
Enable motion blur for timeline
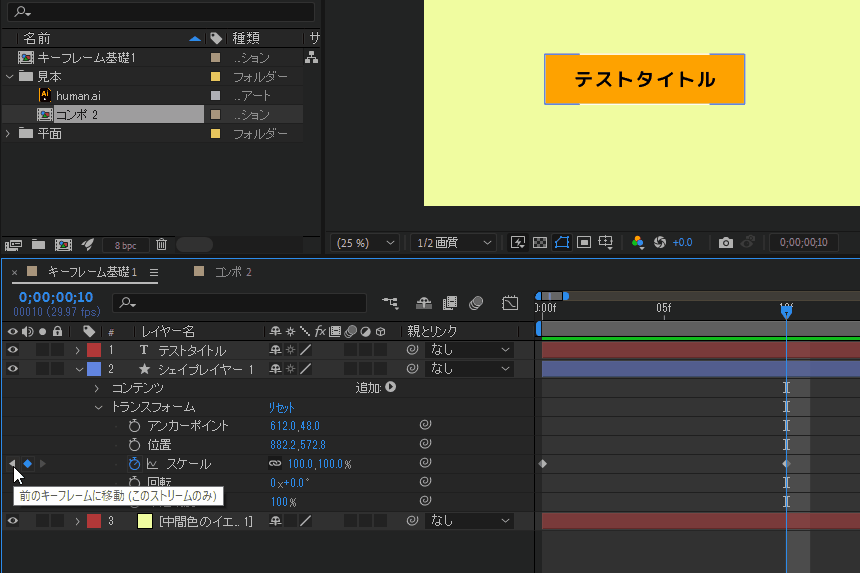[x=476, y=303]
